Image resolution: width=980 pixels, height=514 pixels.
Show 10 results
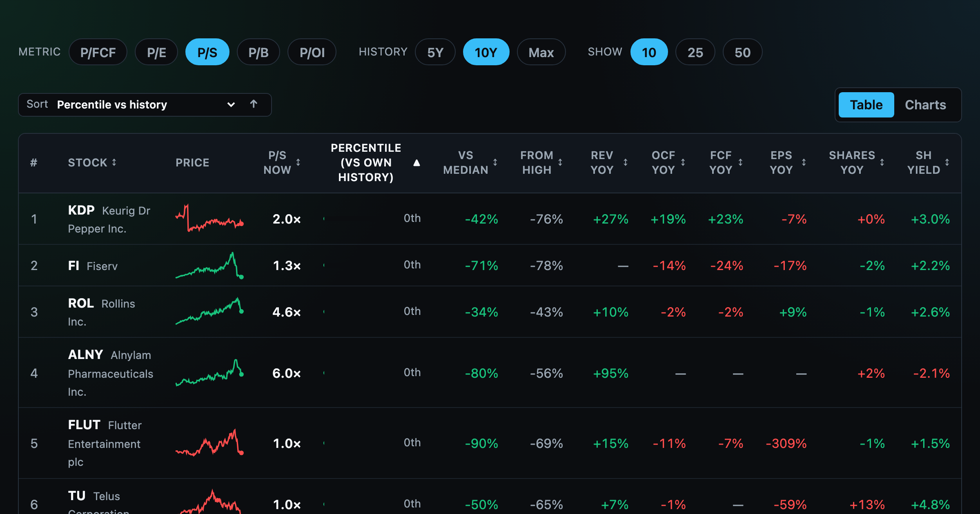[649, 52]
